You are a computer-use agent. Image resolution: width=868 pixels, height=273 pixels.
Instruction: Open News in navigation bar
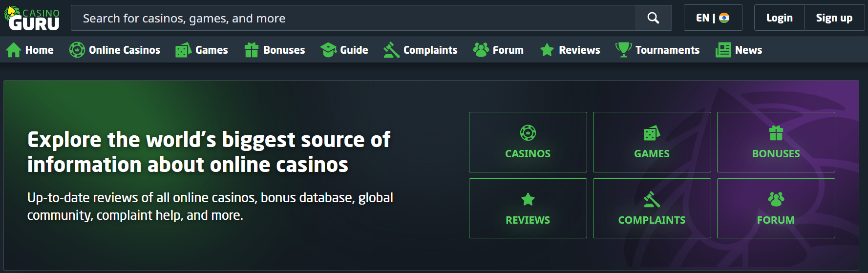[x=748, y=50]
